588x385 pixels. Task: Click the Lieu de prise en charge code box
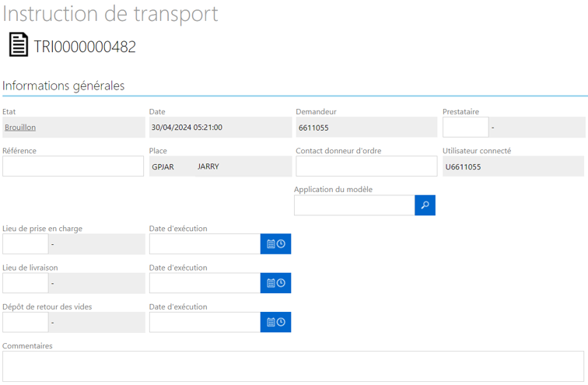(26, 244)
